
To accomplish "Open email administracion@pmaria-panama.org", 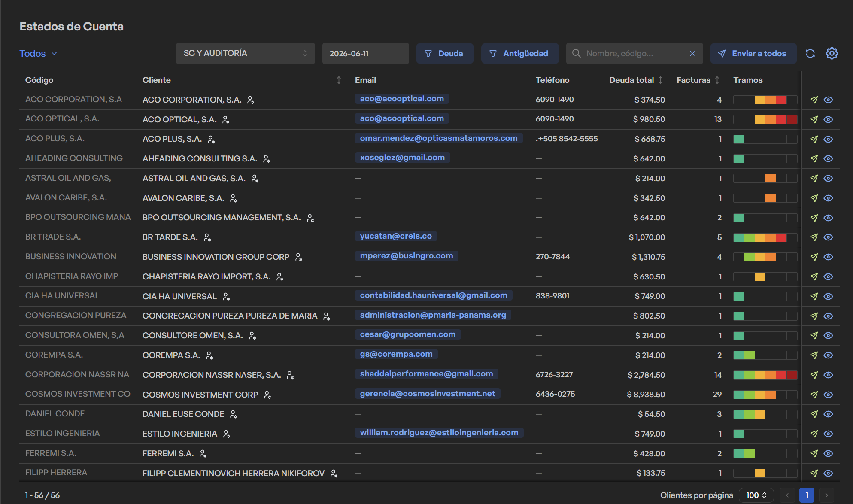I will (x=433, y=315).
